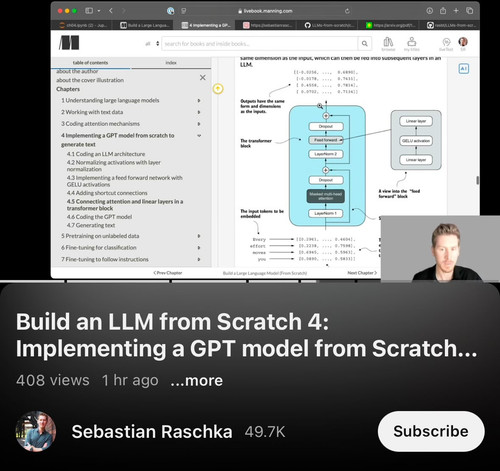Show Safari tab overview icon
This screenshot has height=471, width=500.
[x=469, y=11]
